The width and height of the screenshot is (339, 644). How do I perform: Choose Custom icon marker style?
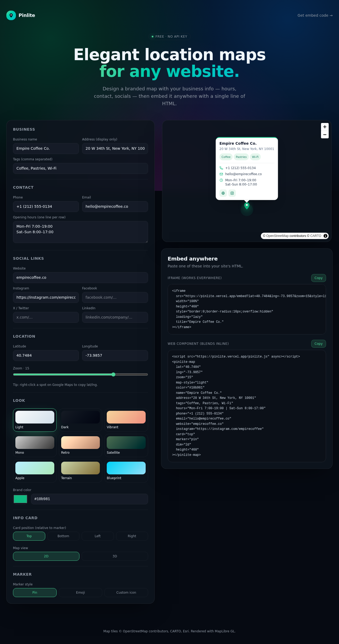[x=126, y=593]
